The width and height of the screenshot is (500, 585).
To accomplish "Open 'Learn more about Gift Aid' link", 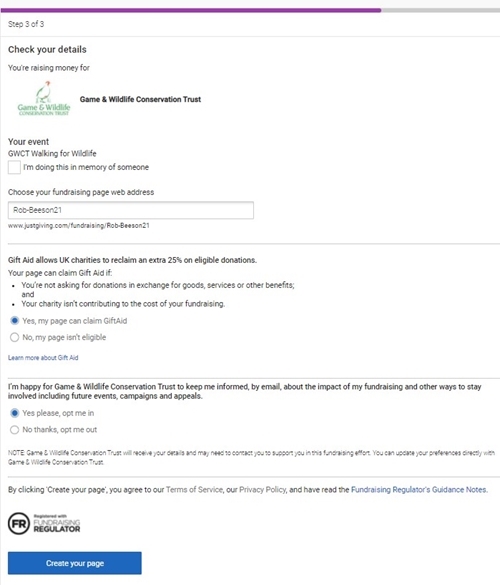I will [x=43, y=358].
